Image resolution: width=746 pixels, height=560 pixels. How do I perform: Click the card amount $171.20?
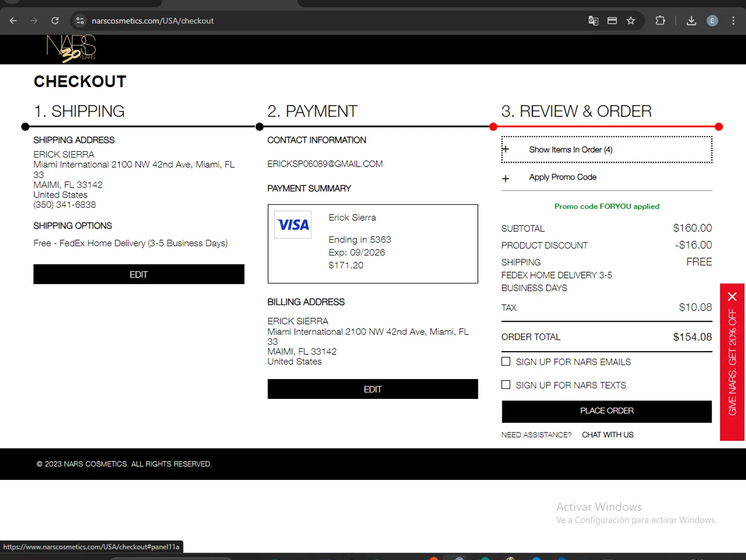(x=346, y=266)
